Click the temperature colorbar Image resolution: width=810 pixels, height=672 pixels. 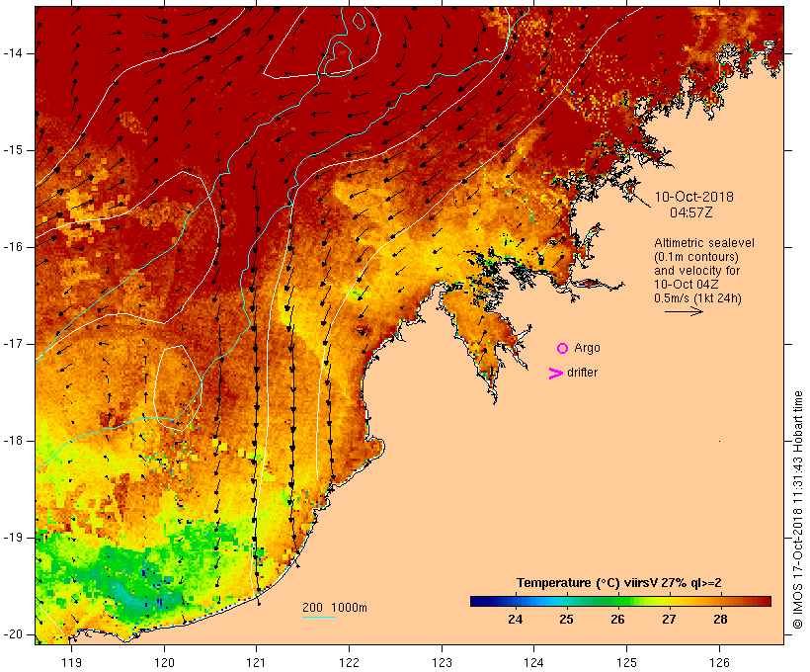pos(620,601)
